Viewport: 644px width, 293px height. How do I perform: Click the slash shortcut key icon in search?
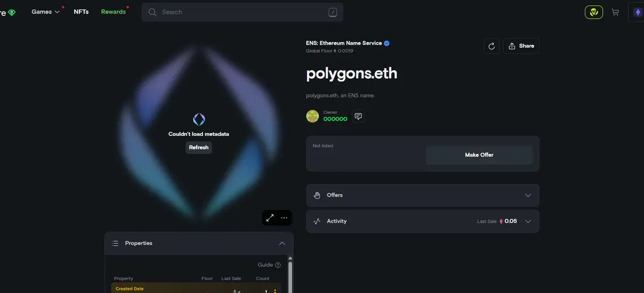point(332,12)
